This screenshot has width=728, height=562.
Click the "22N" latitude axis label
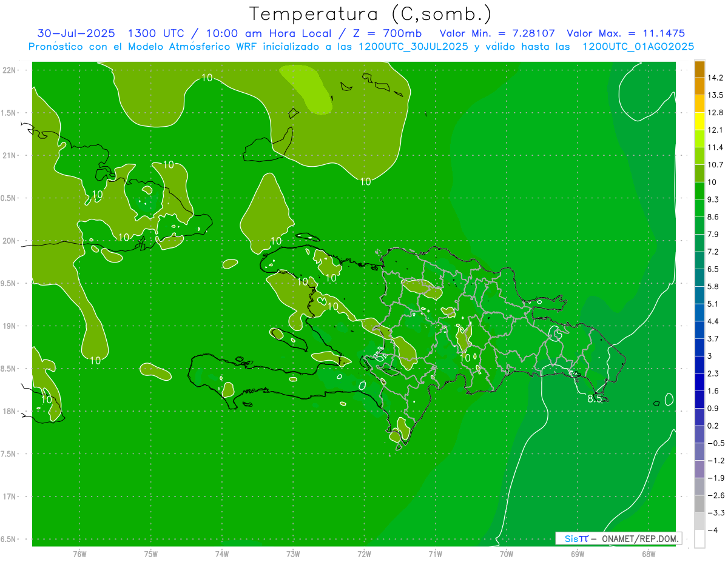click(8, 70)
